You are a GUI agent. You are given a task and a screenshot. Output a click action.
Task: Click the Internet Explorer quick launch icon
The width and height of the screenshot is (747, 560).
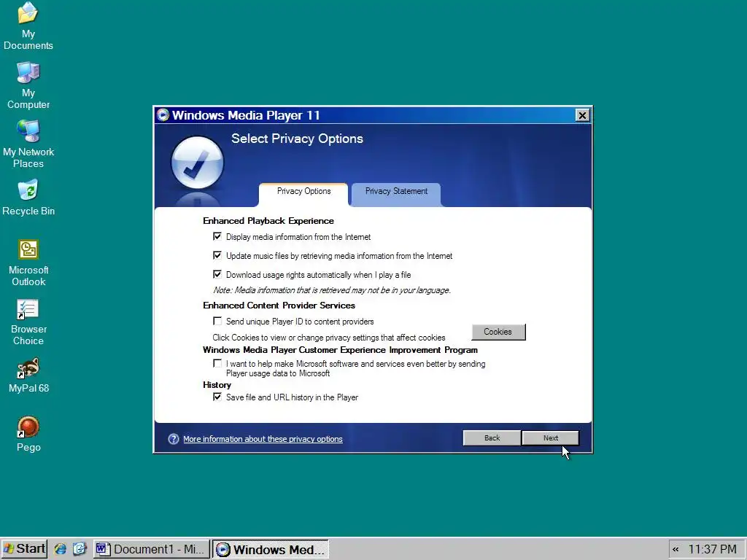[x=60, y=549]
